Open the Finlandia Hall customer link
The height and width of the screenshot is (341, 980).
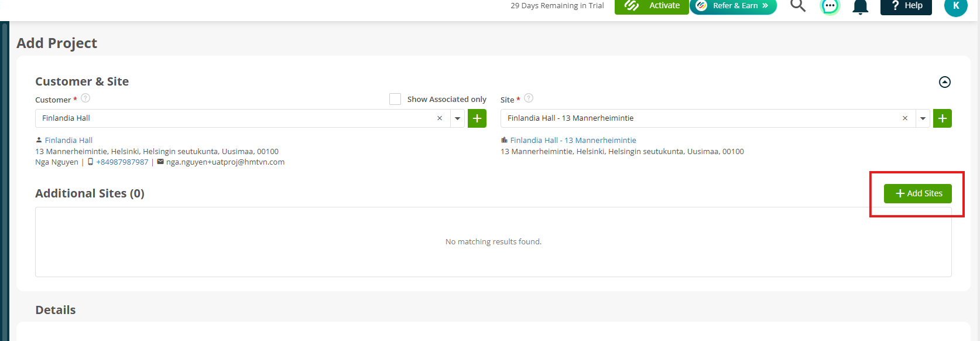coord(68,140)
